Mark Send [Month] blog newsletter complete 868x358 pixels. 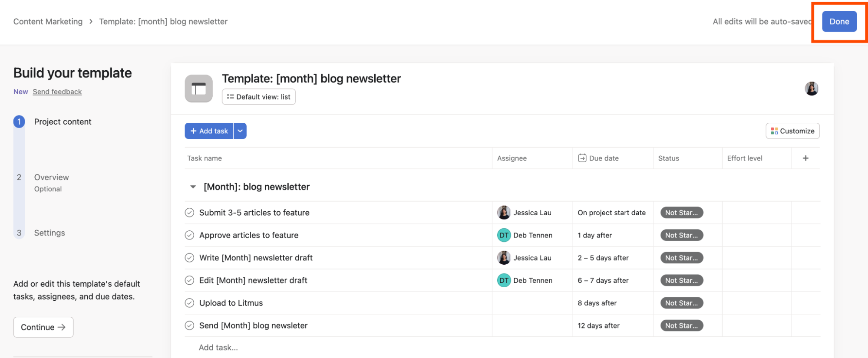(189, 325)
